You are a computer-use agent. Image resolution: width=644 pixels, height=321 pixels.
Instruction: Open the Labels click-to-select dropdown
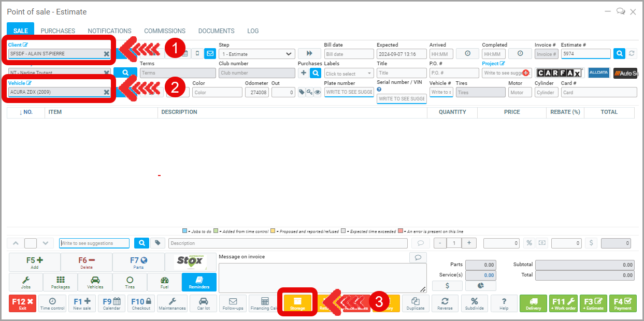click(348, 74)
